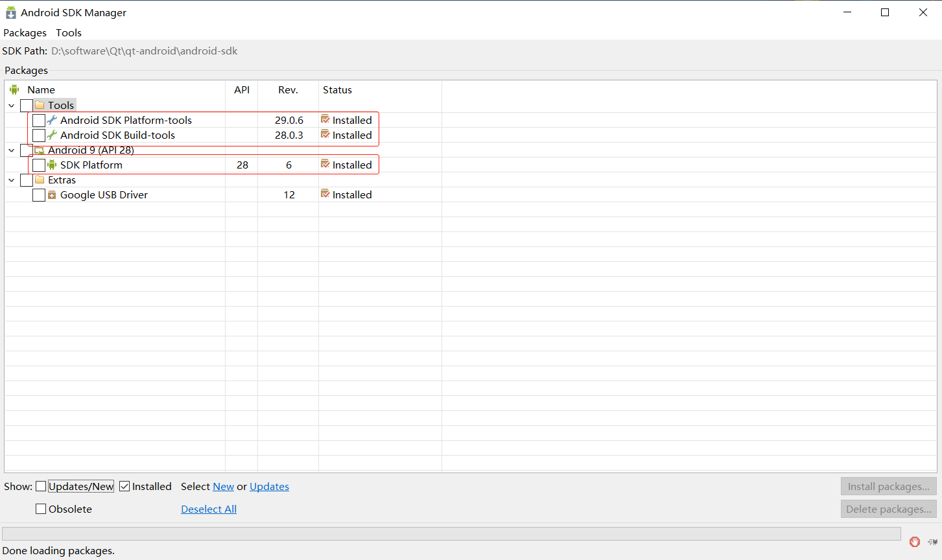The width and height of the screenshot is (942, 560).
Task: Select the Android SDK Platform-tools row text
Action: 126,120
